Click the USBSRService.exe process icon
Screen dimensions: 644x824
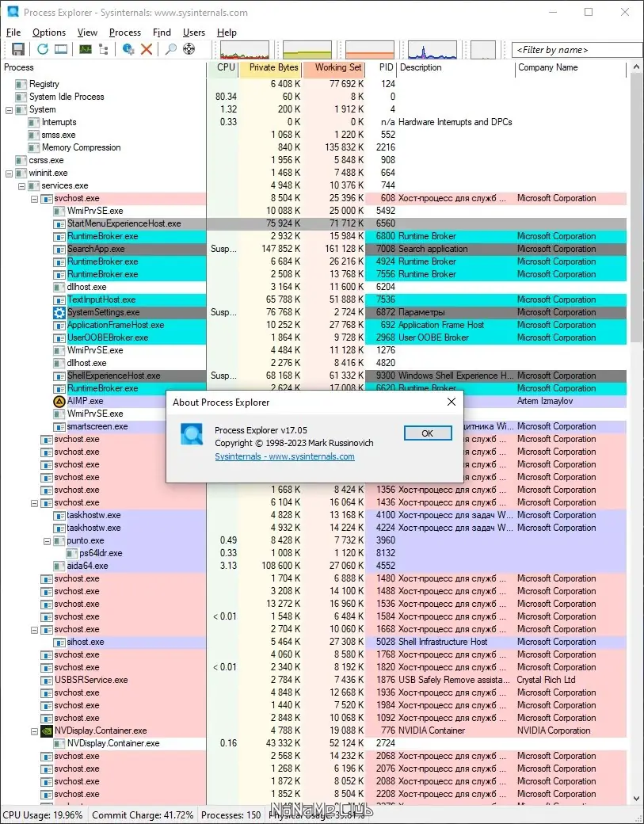pos(47,680)
